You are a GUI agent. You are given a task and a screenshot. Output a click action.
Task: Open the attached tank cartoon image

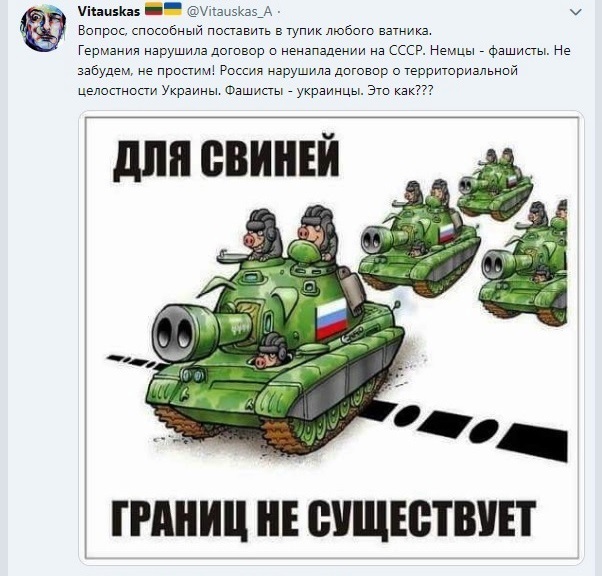click(x=331, y=338)
